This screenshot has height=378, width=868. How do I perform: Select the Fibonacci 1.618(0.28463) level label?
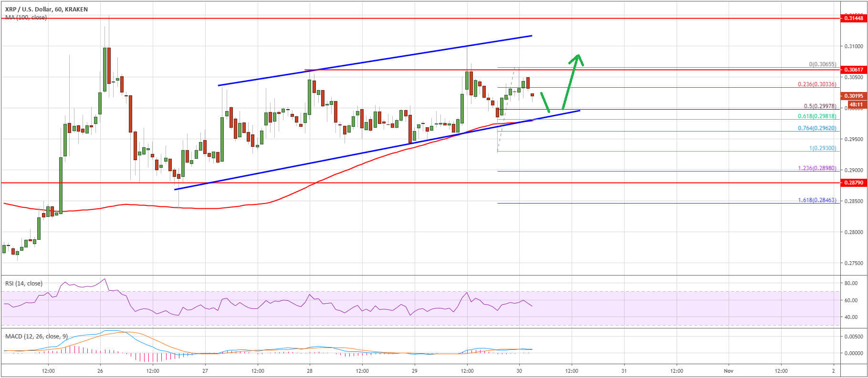[817, 201]
